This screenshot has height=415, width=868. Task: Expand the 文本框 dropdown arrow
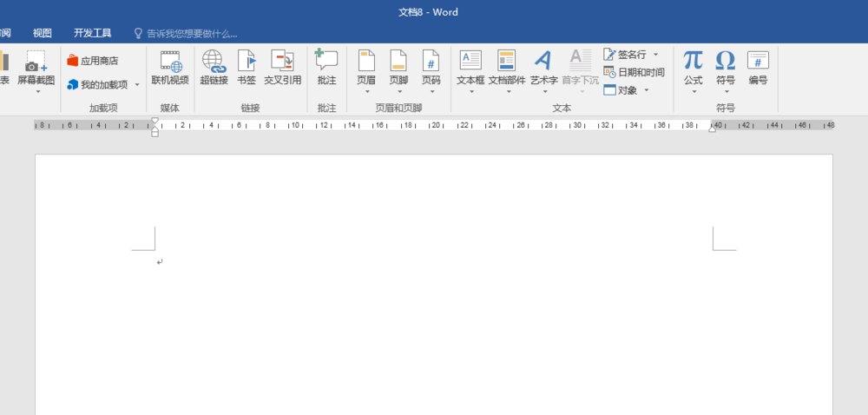tap(471, 91)
